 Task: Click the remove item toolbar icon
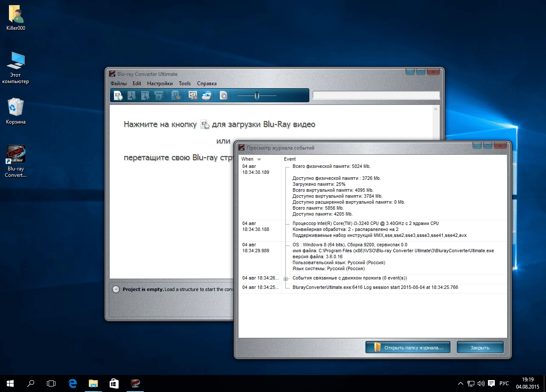point(176,96)
